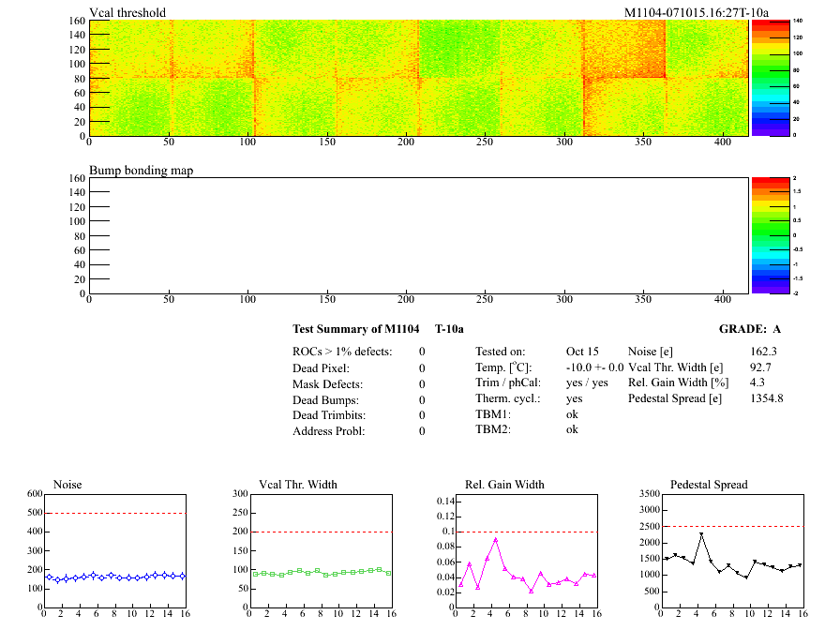Select the Tested on Oct 15 value
840x630 pixels.
pyautogui.click(x=582, y=352)
